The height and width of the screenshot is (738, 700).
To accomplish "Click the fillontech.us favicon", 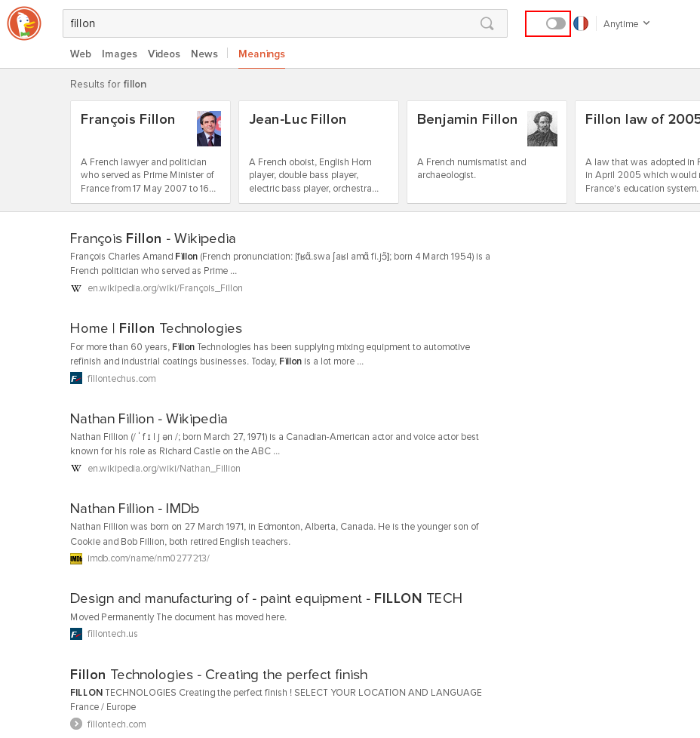I will [76, 634].
